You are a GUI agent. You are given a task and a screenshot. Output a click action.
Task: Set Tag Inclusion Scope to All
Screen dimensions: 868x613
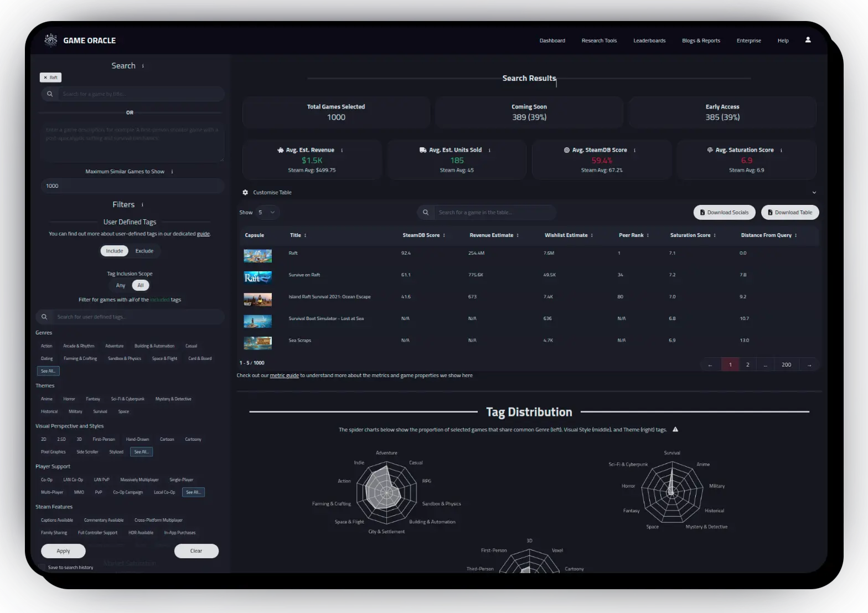tap(141, 286)
